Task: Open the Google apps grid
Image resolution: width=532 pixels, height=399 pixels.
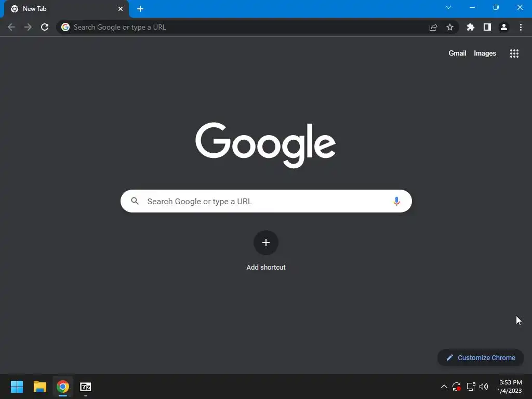Action: pyautogui.click(x=514, y=54)
